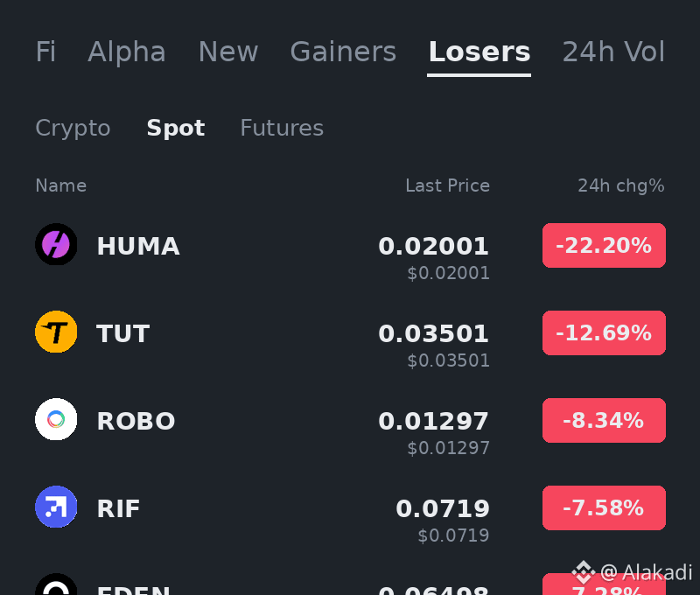Open the Alpha tab
This screenshot has width=700, height=595.
coord(127,52)
